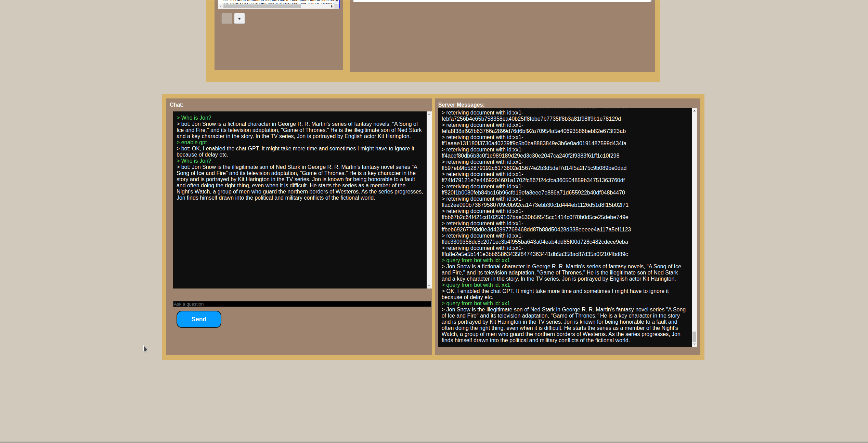Viewport: 868px width, 443px height.
Task: Click the chat box scrollbar track
Action: (429, 200)
